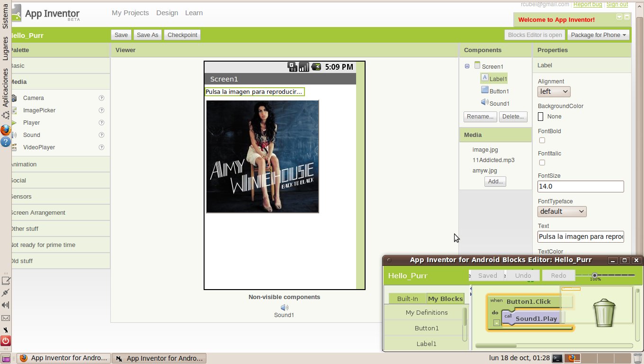Viewport: 644px width, 364px height.
Task: Open Button1 in the My Blocks list
Action: [x=427, y=328]
